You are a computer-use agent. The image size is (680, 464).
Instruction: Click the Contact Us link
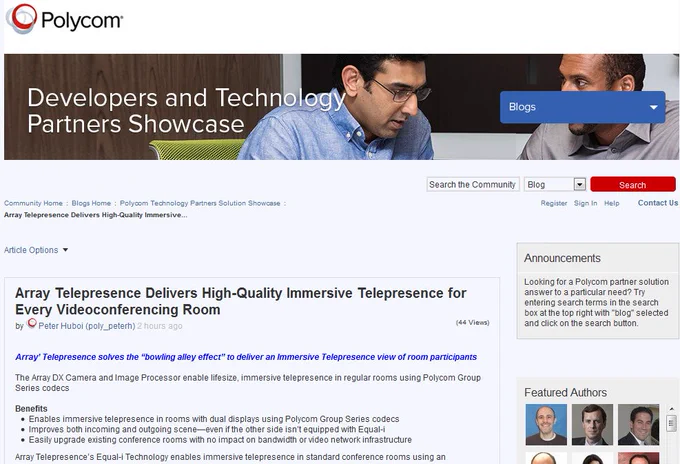point(658,203)
